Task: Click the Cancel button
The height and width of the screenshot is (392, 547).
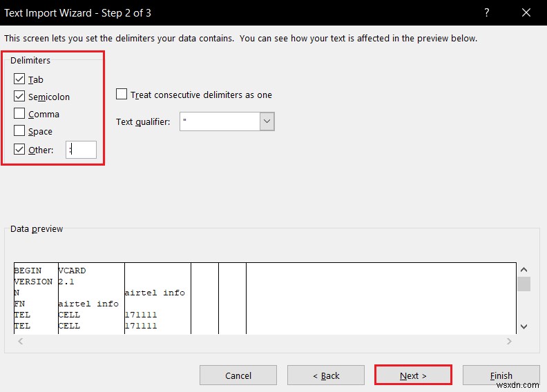Action: click(238, 375)
